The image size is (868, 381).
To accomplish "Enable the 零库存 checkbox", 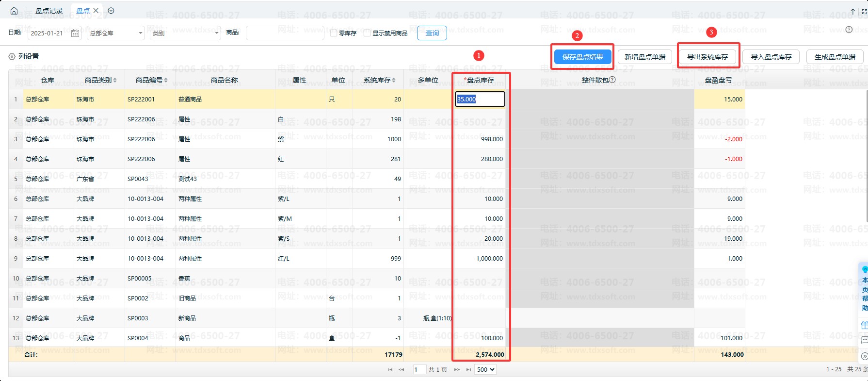I will click(x=334, y=33).
